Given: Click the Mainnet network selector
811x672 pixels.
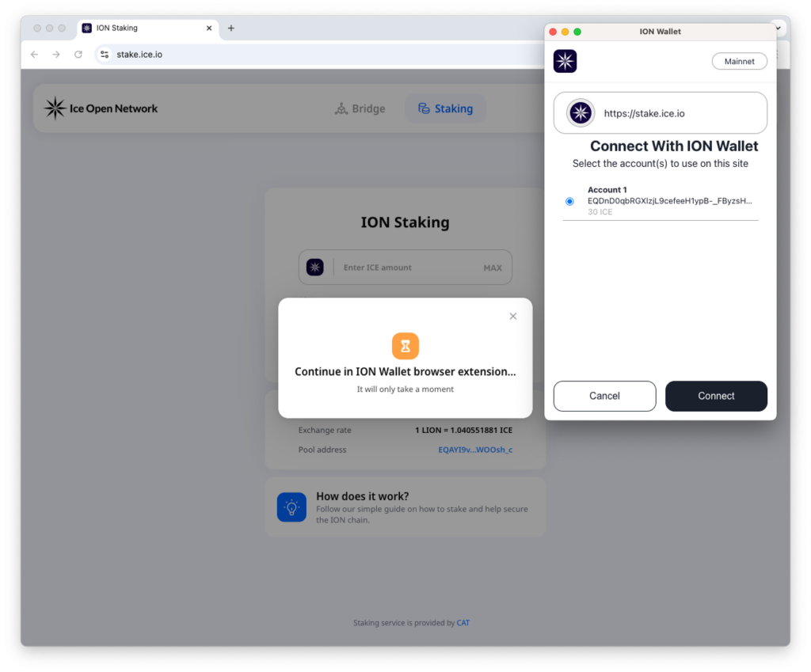Looking at the screenshot, I should 739,61.
